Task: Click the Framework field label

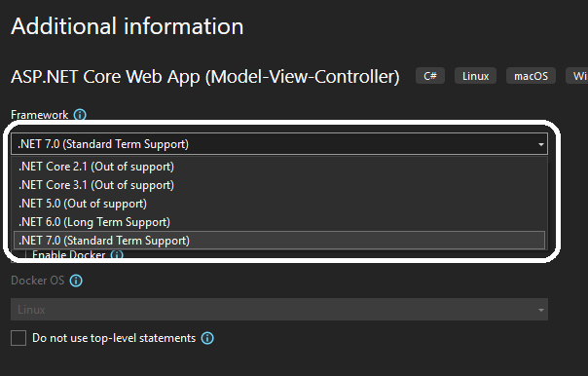Action: (x=40, y=115)
